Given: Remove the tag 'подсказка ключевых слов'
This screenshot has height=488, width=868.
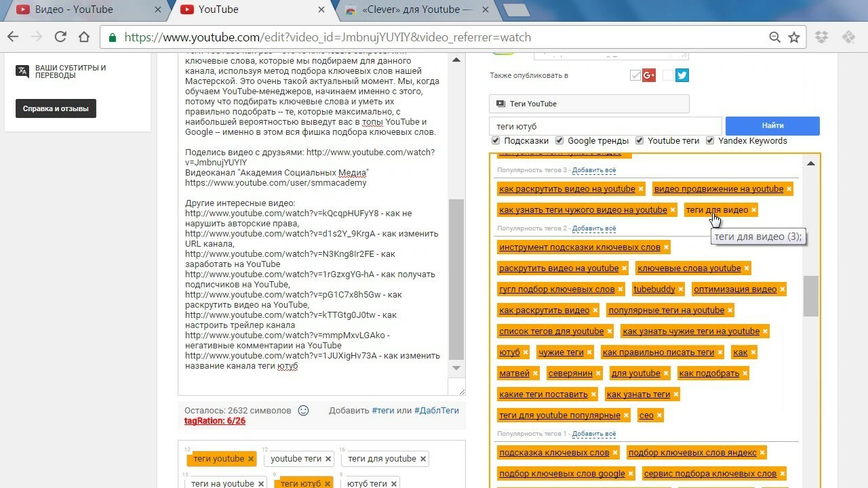Looking at the screenshot, I should 615,453.
